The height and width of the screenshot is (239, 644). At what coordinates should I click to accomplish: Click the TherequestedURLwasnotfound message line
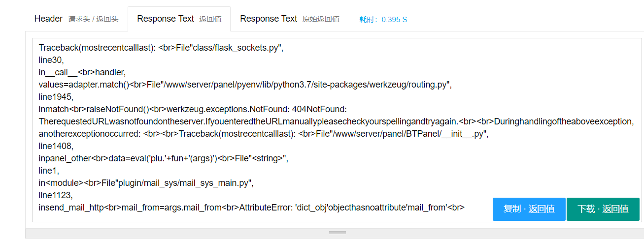[x=336, y=121]
